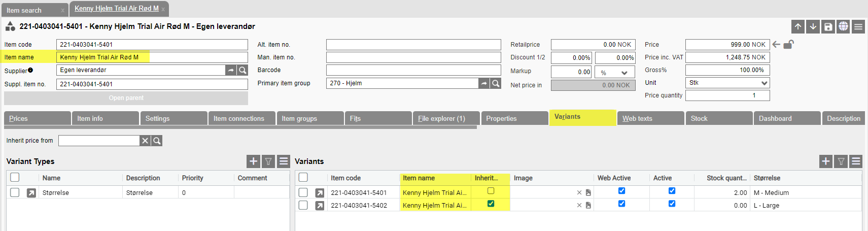Click the Price quantity field

(x=727, y=95)
